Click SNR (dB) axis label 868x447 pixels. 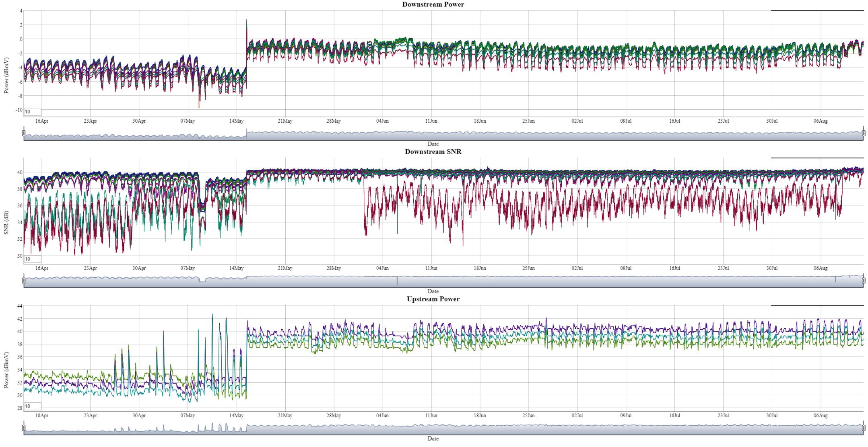(6, 223)
